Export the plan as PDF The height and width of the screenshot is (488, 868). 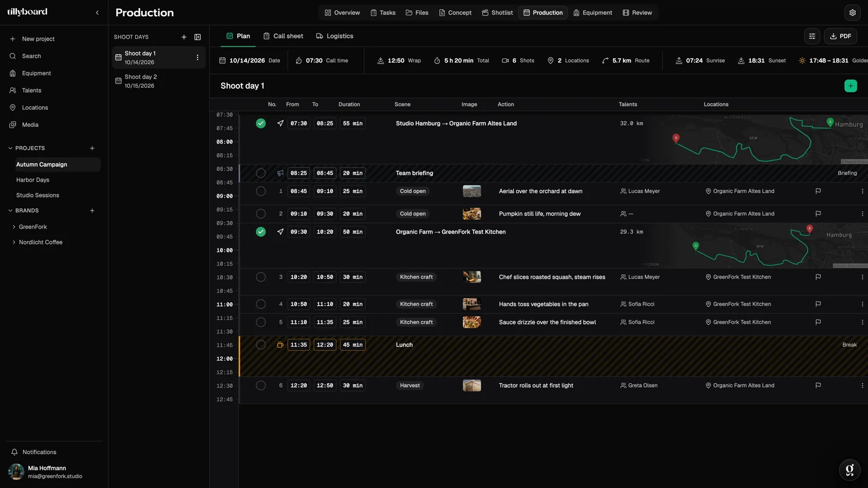840,36
